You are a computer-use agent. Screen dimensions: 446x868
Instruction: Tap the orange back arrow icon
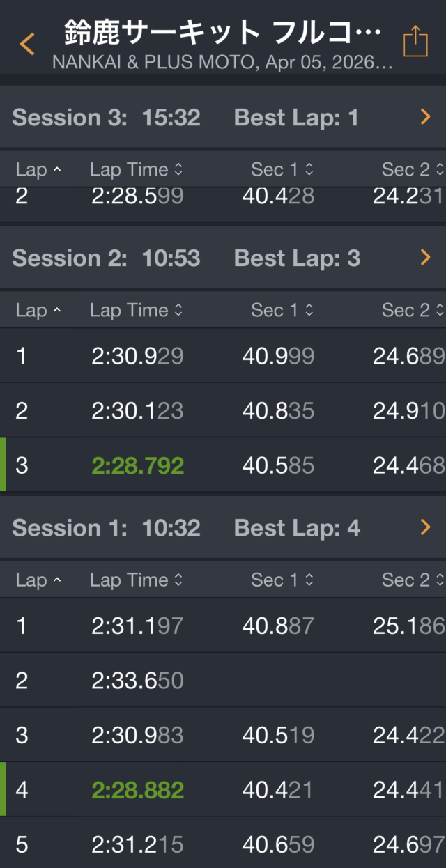click(x=27, y=44)
